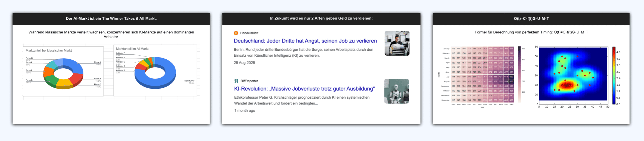Viewport: 644px width, 141px height.
Task: Open headline 'KI-Revolution: Massive Jobverluste'
Action: tap(304, 89)
